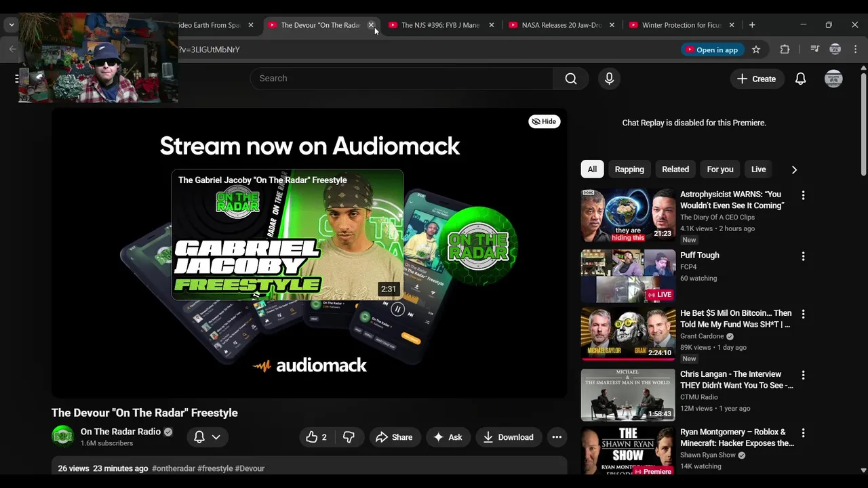Show more filter chips with right chevron

(794, 169)
